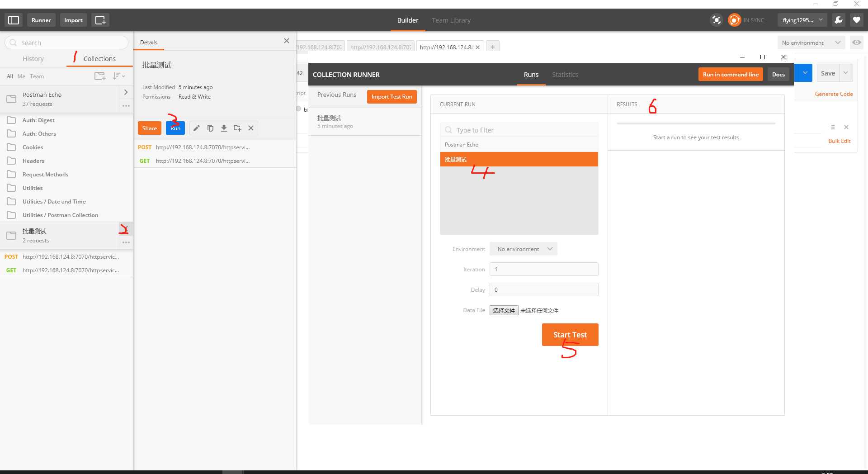Edit collection using the pencil icon
The width and height of the screenshot is (868, 474).
197,128
